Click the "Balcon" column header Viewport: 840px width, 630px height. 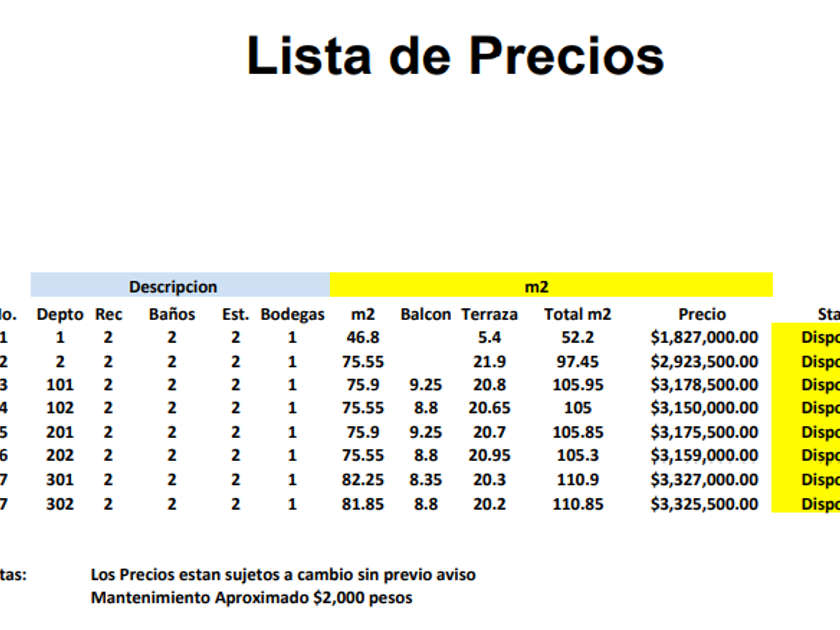pyautogui.click(x=426, y=314)
